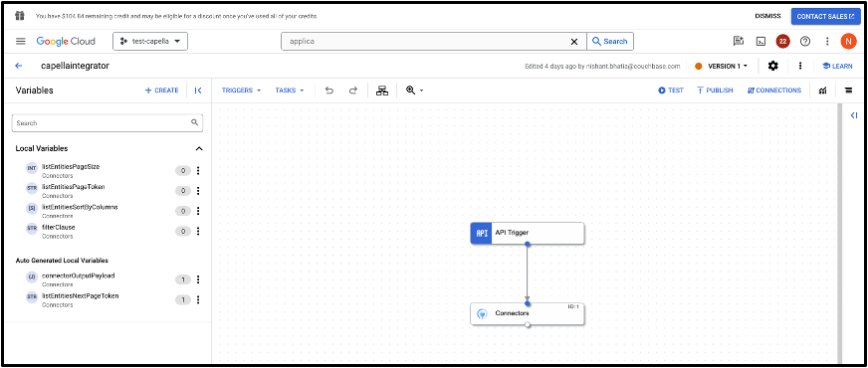
Task: Open the execution logs chart icon
Action: point(823,91)
